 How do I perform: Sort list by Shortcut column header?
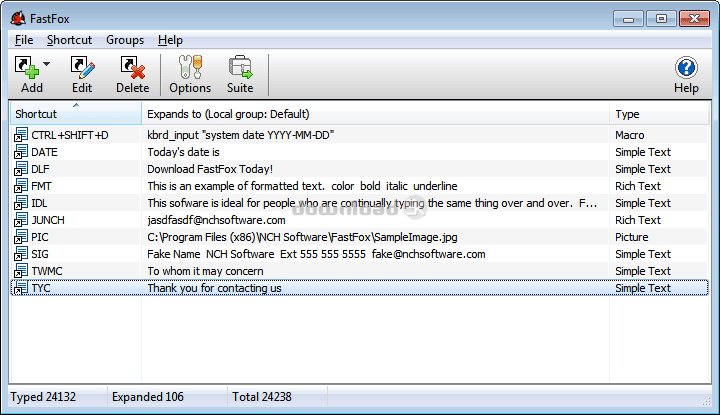click(75, 114)
